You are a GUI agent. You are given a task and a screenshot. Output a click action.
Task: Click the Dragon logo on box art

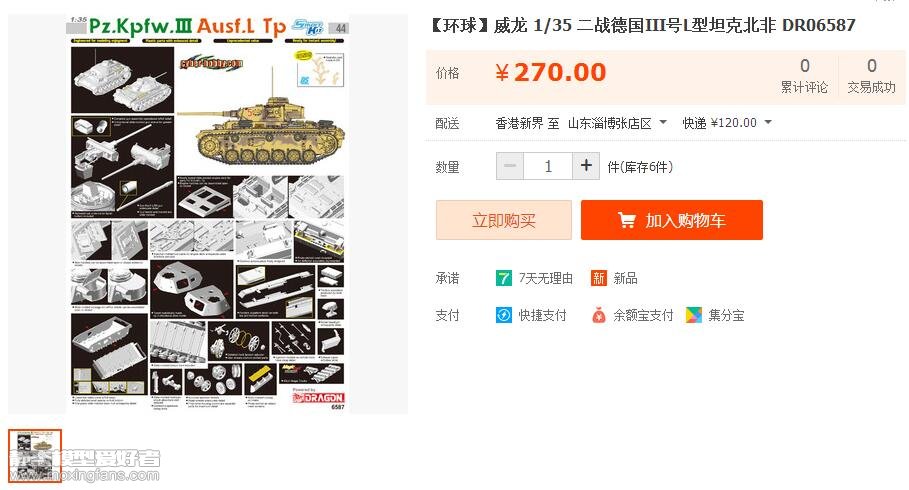(318, 398)
